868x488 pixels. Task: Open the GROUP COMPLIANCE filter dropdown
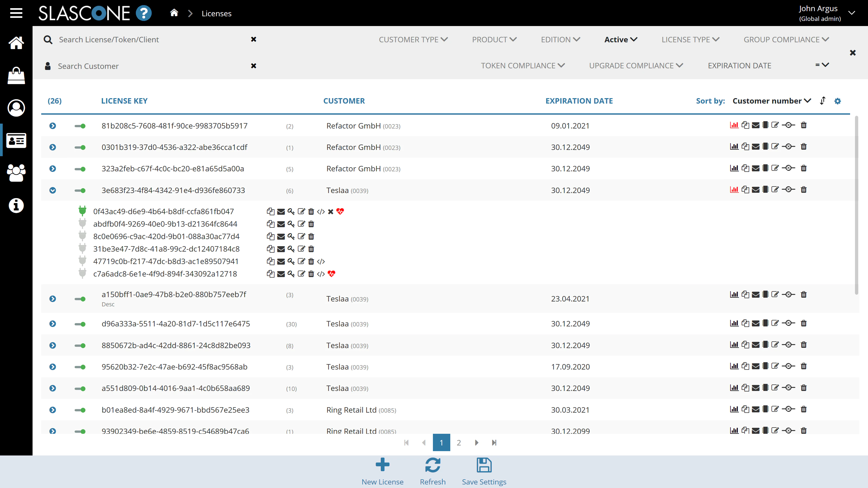pyautogui.click(x=786, y=39)
